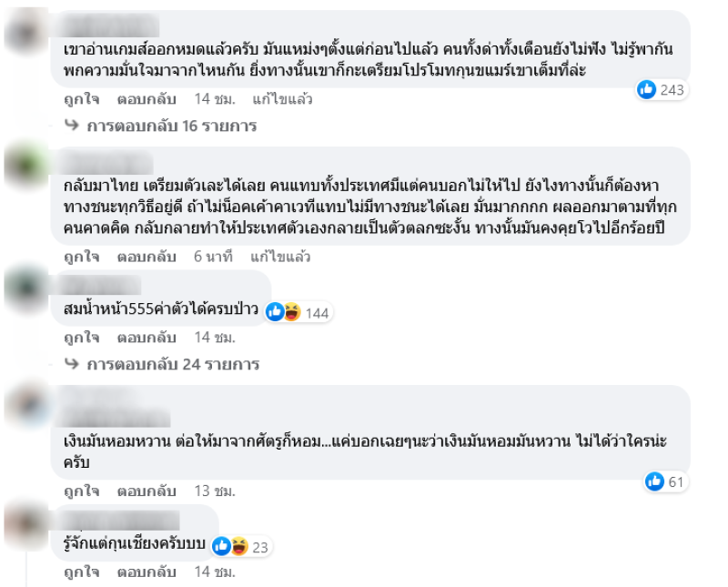
Task: Like the comment starting with กลับมาไทย
Action: tap(81, 258)
